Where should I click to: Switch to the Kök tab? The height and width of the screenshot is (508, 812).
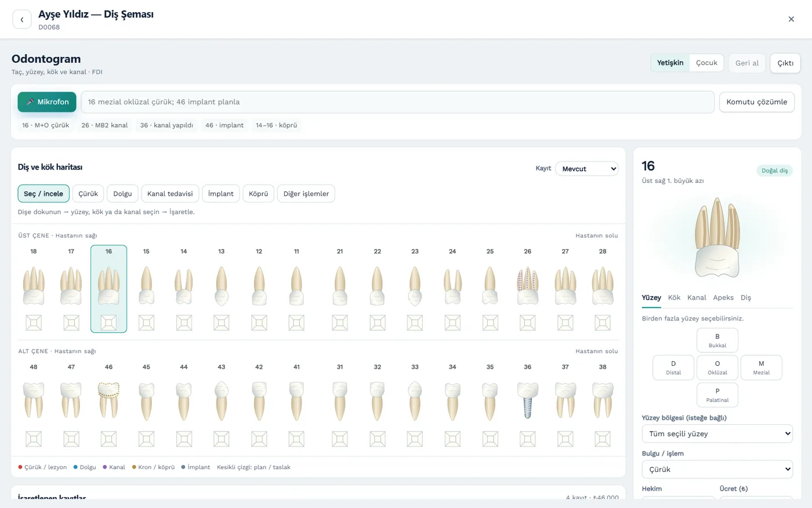pyautogui.click(x=674, y=298)
